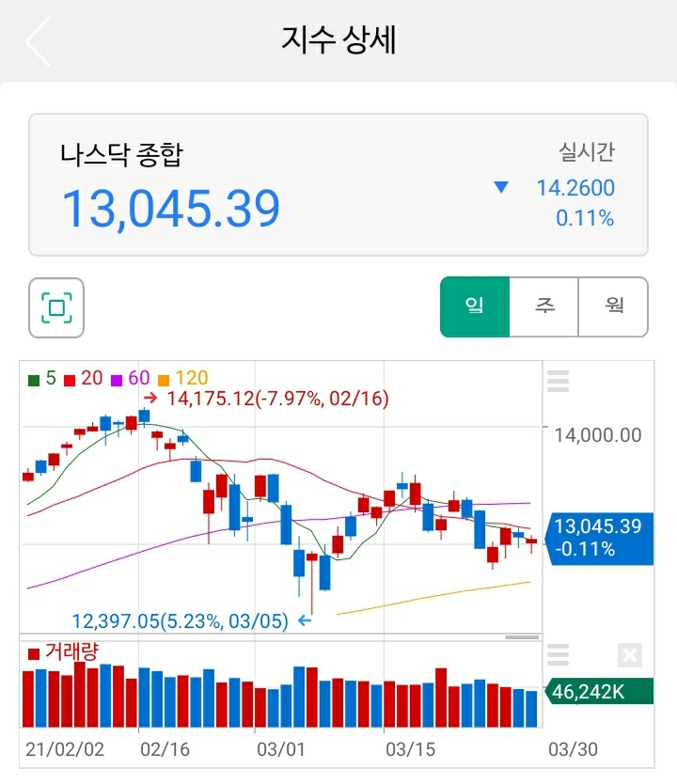Click the 21/02/02 date label

coord(65,749)
